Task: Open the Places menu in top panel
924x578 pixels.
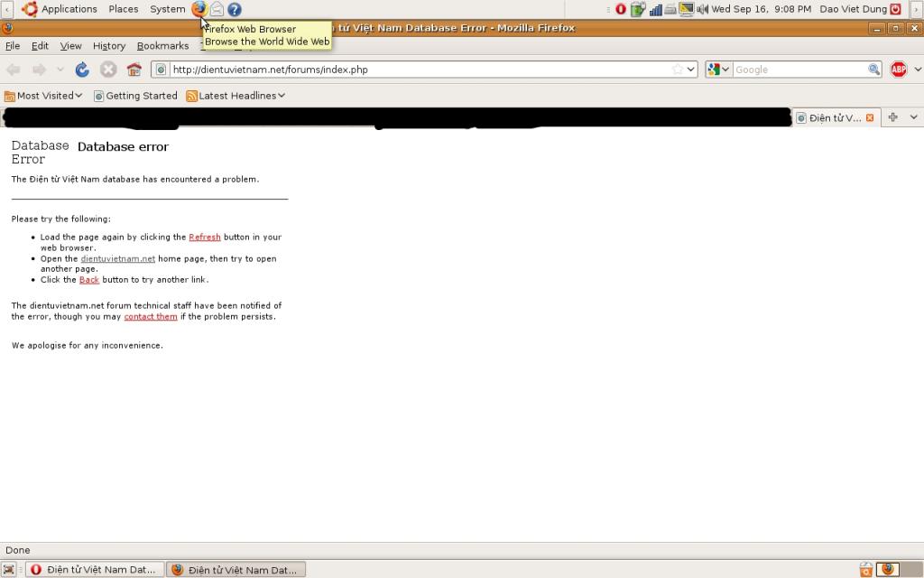Action: coord(123,9)
